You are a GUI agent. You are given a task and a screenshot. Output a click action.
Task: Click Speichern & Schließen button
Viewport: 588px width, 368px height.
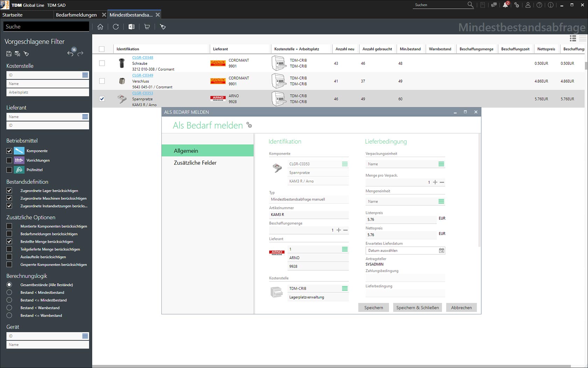click(418, 307)
